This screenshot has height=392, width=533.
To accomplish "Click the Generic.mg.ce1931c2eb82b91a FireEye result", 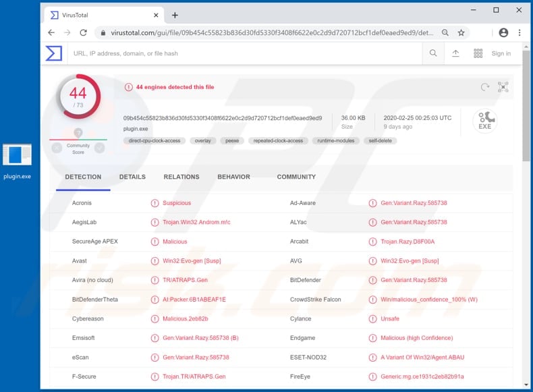I will tap(422, 376).
